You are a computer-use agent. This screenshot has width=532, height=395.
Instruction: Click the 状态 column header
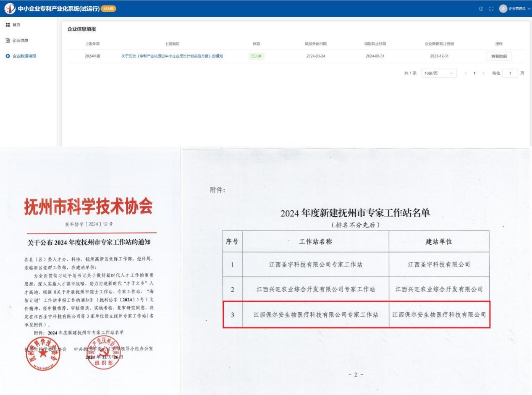[x=256, y=44]
